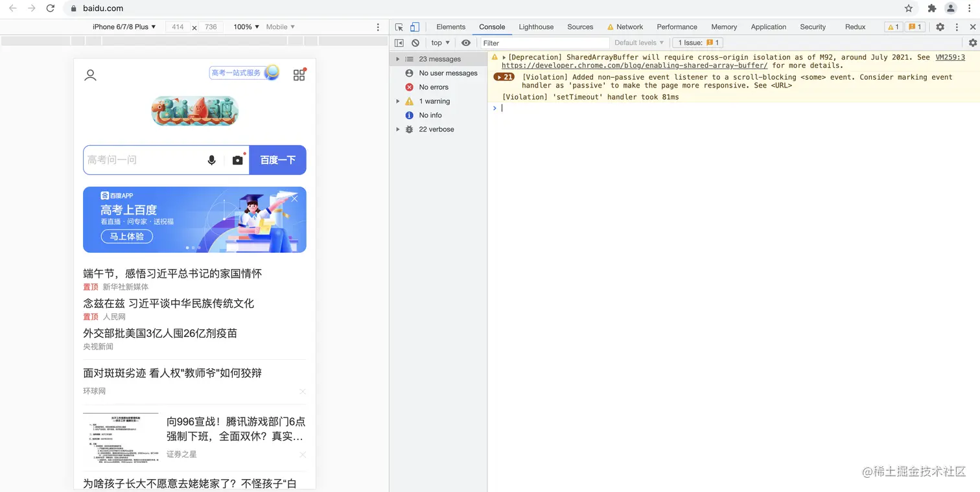Viewport: 980px width, 492px height.
Task: Open the developer.chrome.com blog link
Action: pos(635,65)
